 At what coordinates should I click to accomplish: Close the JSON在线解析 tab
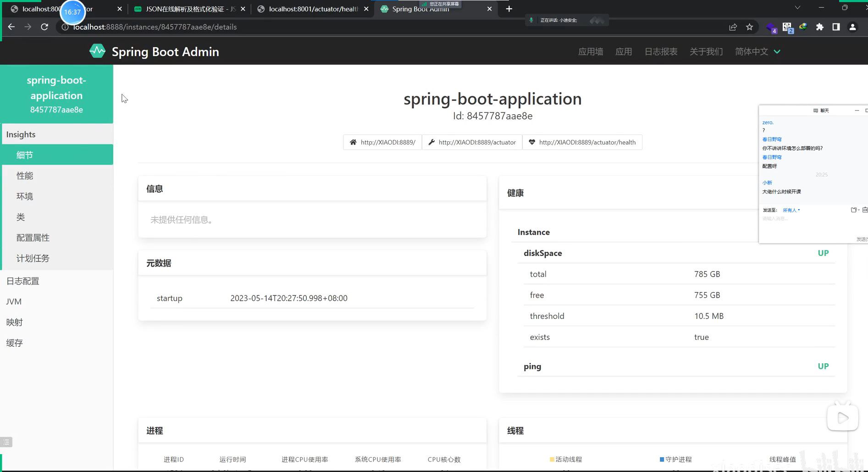[243, 9]
